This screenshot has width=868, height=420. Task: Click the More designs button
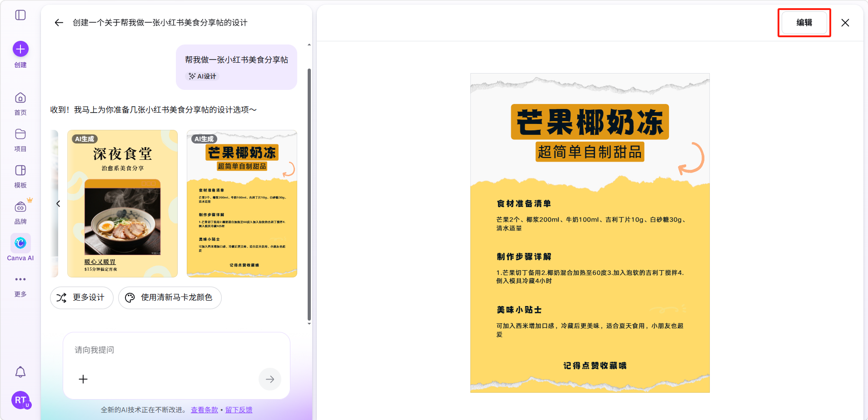81,298
